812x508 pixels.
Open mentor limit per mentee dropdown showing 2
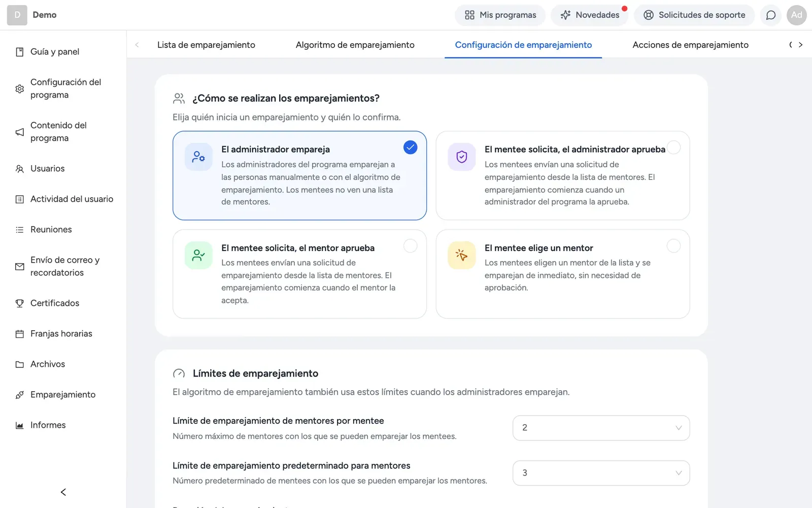click(x=601, y=428)
